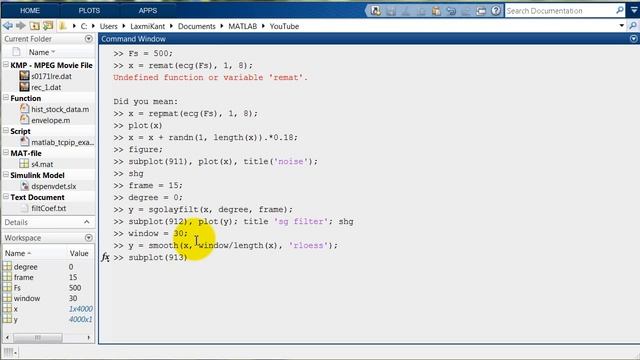Go forward with the gray arrow
The height and width of the screenshot is (360, 640).
(21, 26)
